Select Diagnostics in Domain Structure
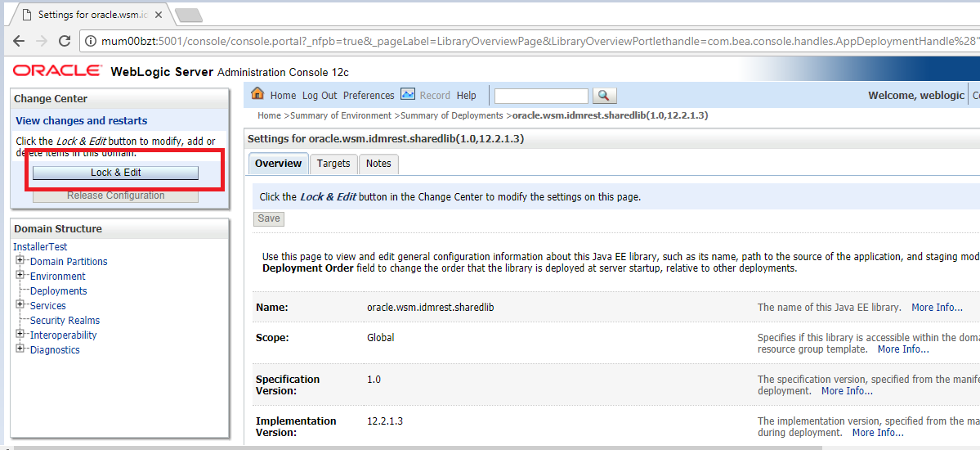This screenshot has height=450, width=980. (55, 350)
